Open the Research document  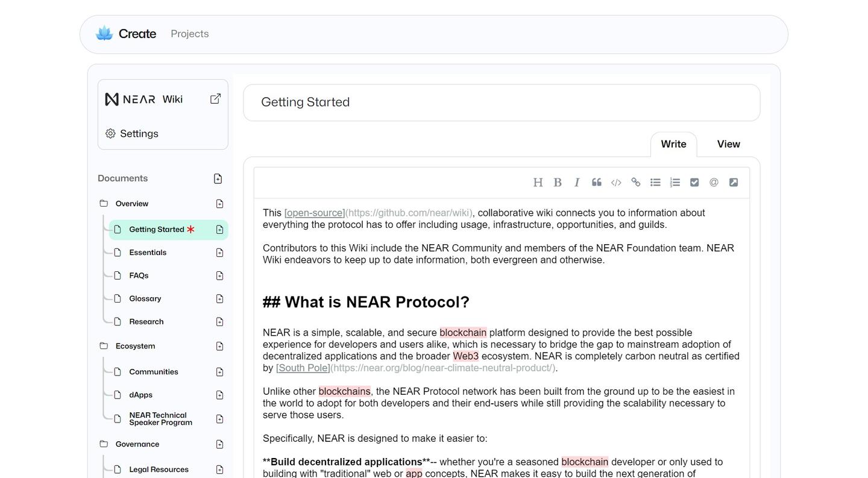click(x=146, y=322)
